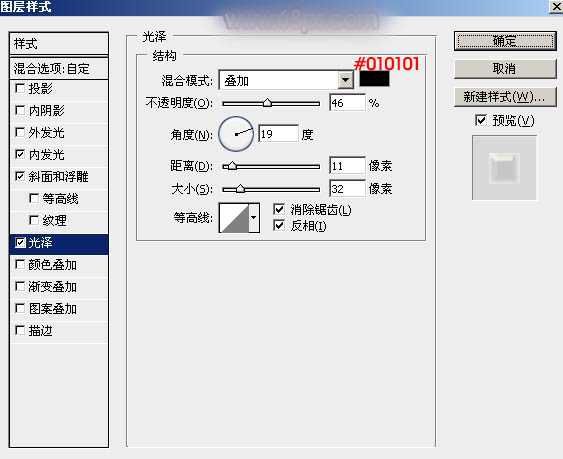Toggle the 预览 preview checkbox
The width and height of the screenshot is (563, 459).
tap(481, 120)
